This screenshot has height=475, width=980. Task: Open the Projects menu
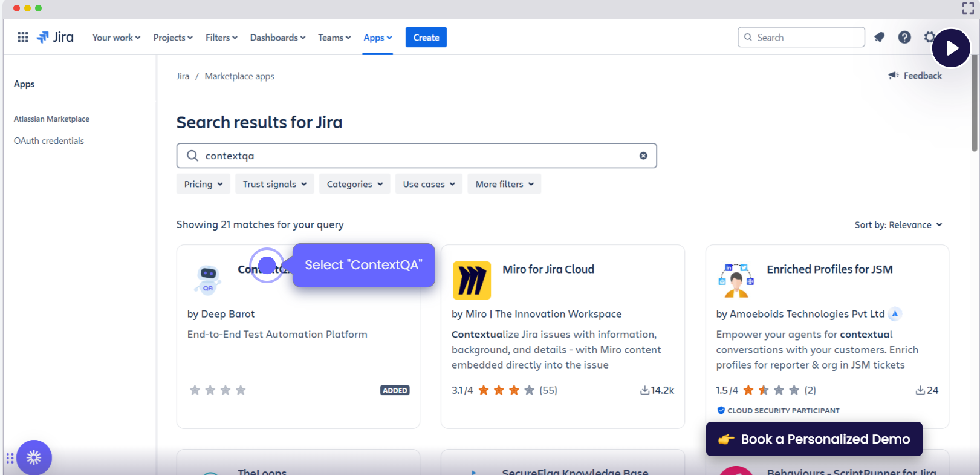point(173,38)
